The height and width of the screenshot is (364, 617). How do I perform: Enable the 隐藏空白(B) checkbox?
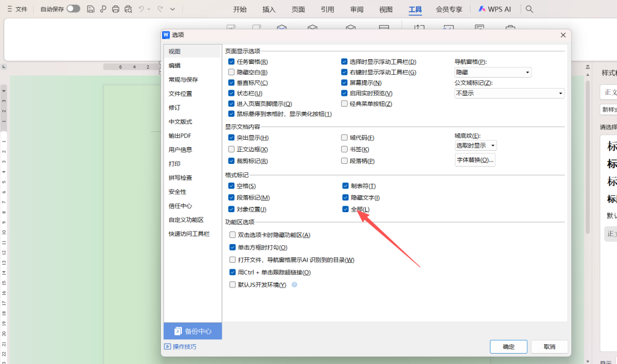click(x=231, y=72)
